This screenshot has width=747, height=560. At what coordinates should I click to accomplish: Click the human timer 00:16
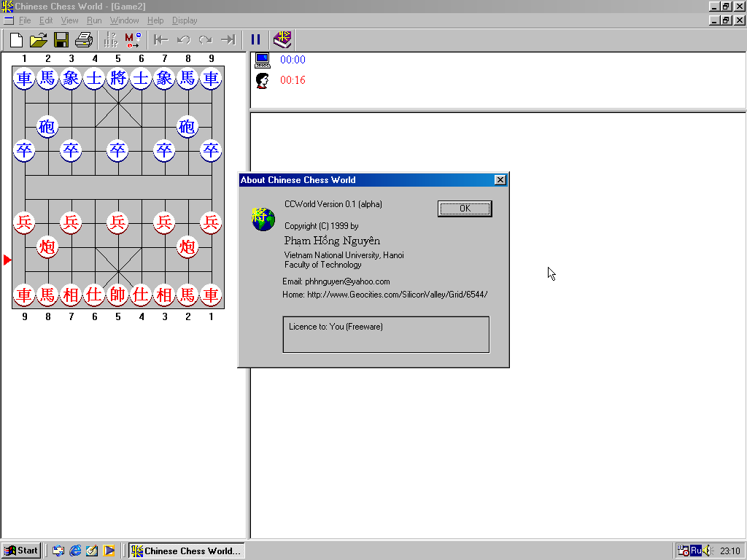tap(293, 80)
